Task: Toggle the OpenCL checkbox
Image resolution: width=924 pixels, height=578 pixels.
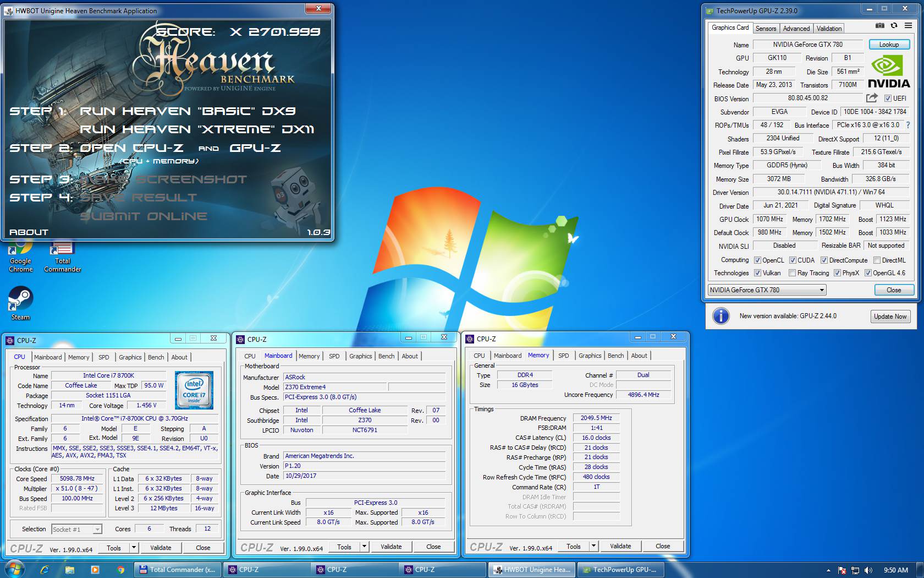Action: [x=757, y=260]
